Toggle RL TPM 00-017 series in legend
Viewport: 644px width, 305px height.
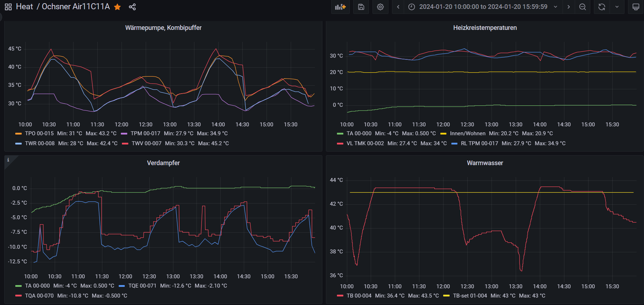tap(479, 143)
